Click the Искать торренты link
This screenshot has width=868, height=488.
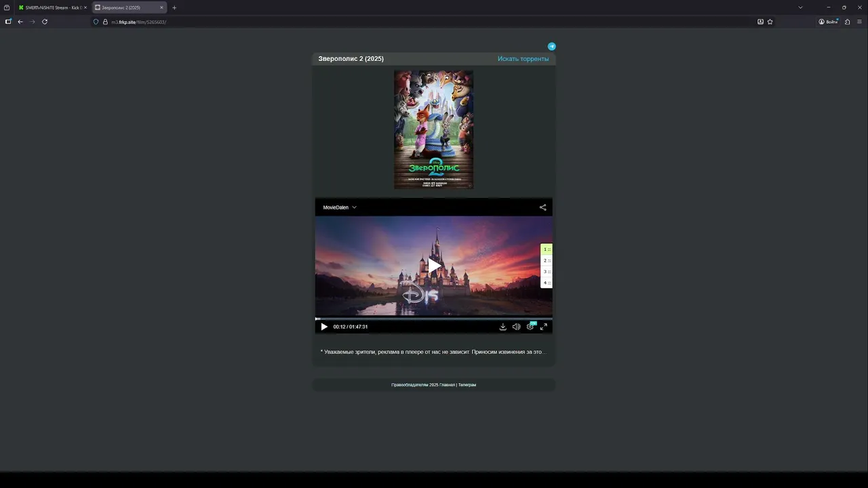coord(523,59)
